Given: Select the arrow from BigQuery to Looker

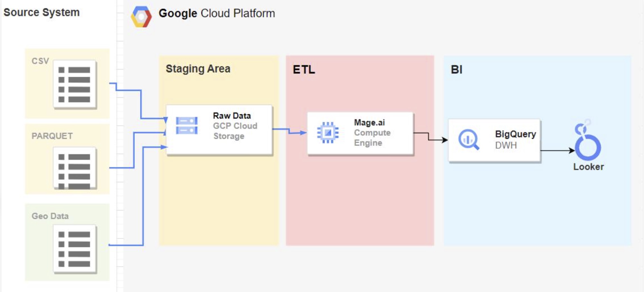Looking at the screenshot, I should (x=558, y=151).
